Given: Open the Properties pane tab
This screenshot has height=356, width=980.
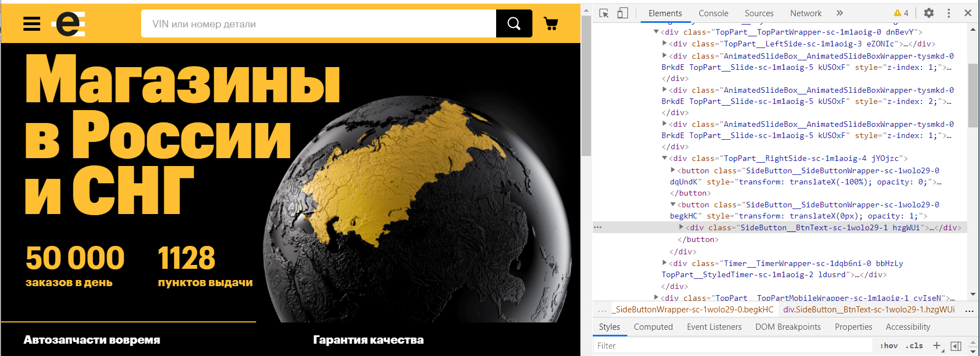Looking at the screenshot, I should (853, 327).
